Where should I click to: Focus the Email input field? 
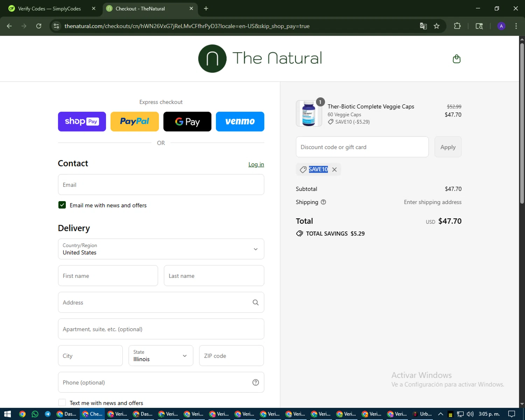pos(161,184)
